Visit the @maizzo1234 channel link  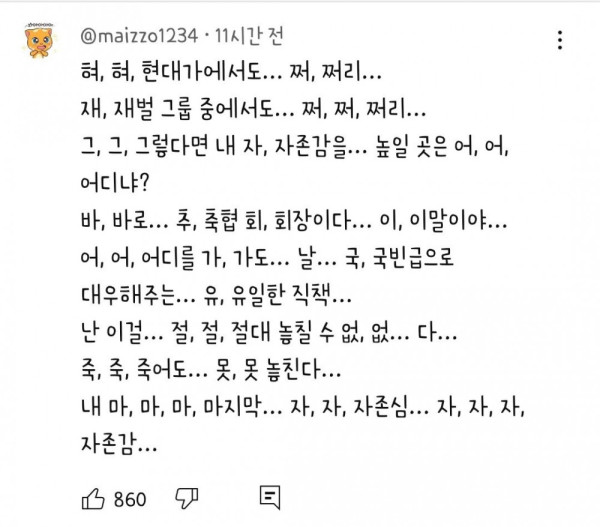point(139,36)
